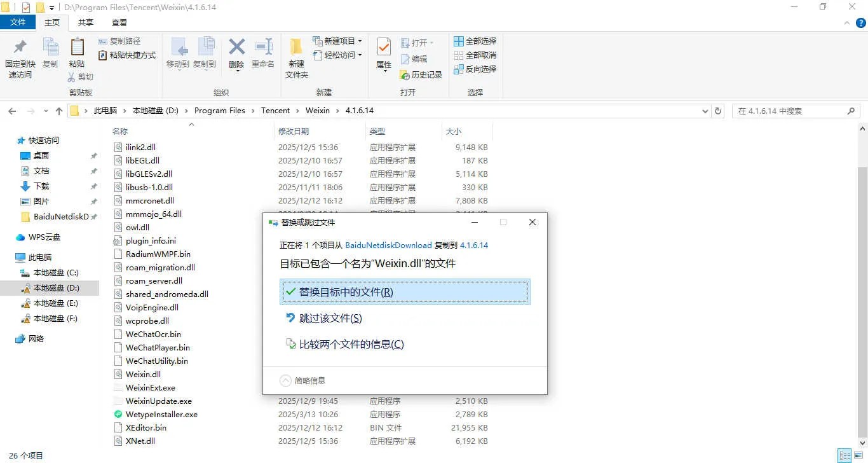The width and height of the screenshot is (868, 463).
Task: Open the address bar history dropdown
Action: click(x=704, y=110)
